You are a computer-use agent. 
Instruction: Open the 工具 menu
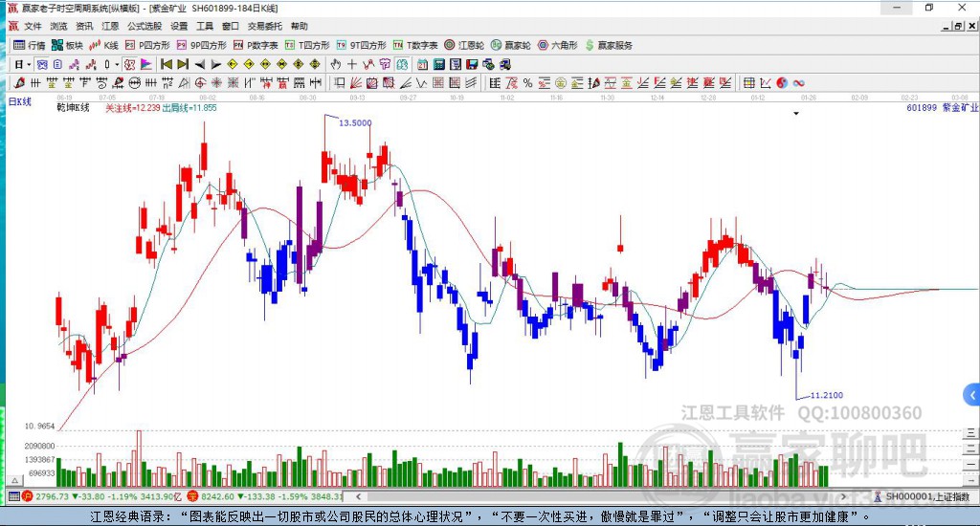[205, 26]
